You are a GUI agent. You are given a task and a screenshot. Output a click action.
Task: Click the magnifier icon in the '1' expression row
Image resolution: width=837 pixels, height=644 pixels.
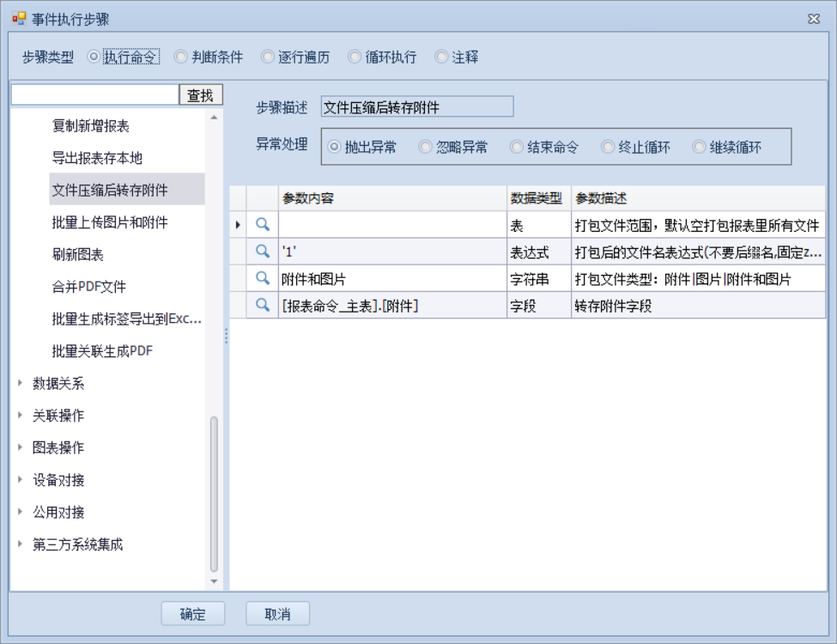[x=263, y=252]
